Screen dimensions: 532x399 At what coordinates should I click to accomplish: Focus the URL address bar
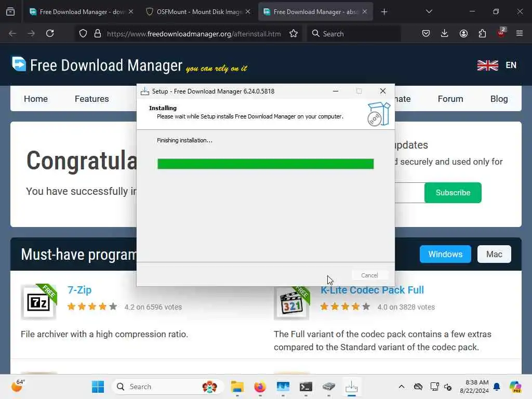193,34
